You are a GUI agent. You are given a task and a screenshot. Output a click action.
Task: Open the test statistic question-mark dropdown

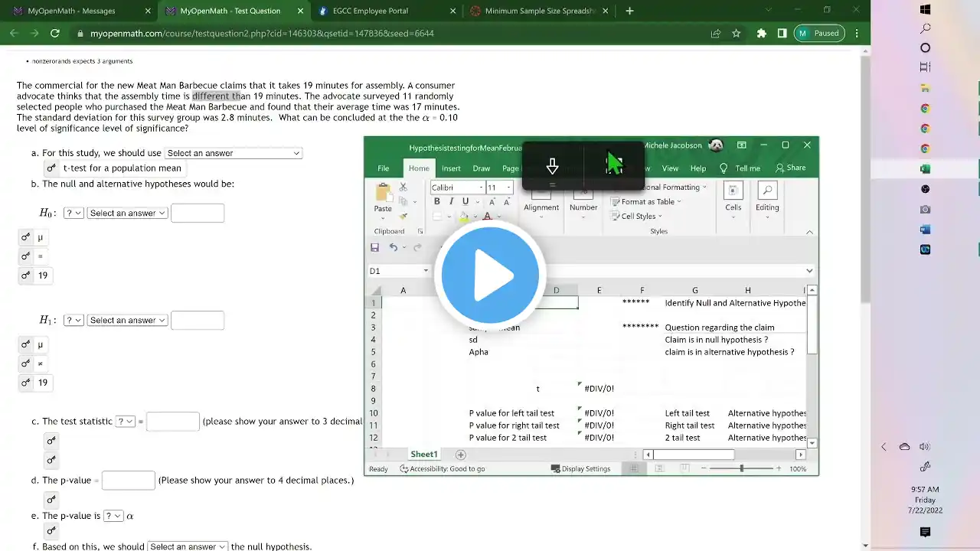point(125,421)
